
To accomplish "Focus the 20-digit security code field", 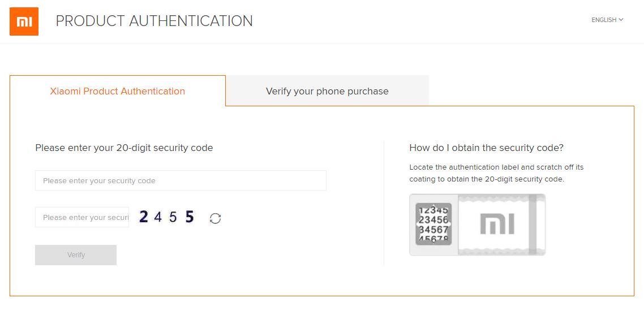I will 181,181.
